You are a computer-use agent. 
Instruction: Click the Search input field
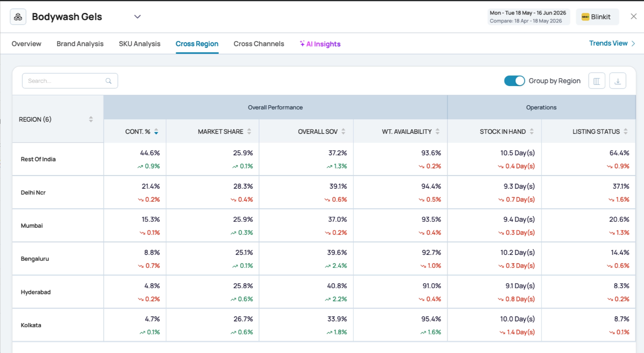70,81
